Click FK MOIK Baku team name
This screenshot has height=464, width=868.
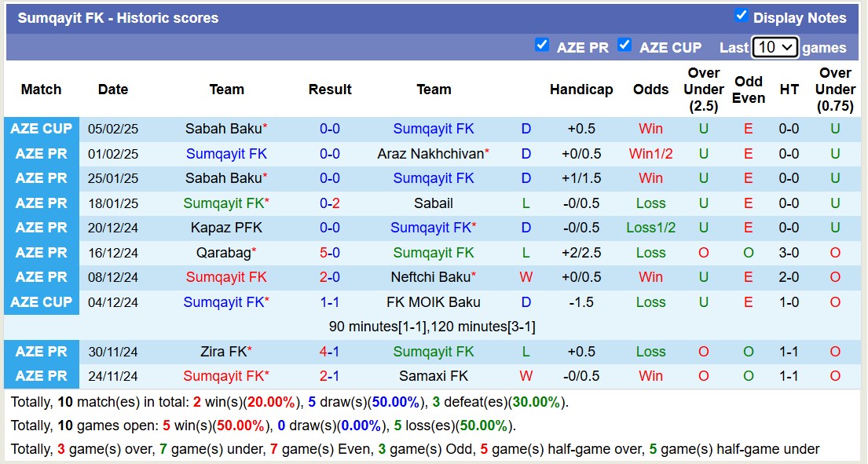tap(434, 302)
